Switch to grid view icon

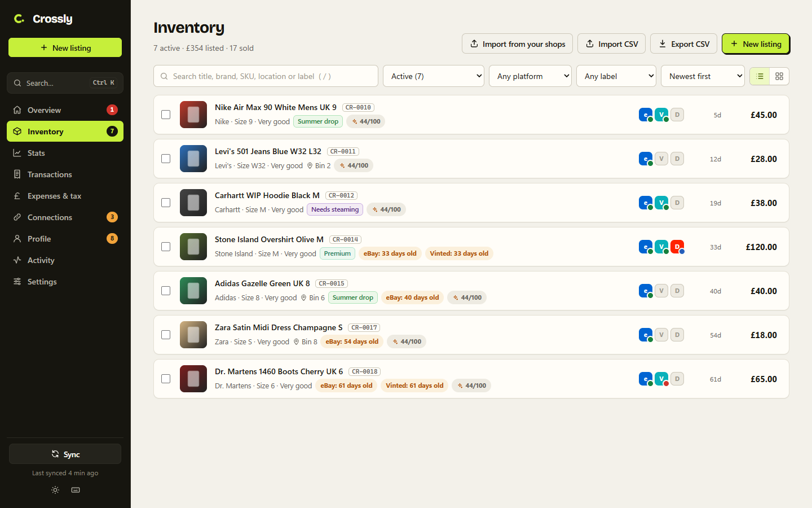pos(779,76)
